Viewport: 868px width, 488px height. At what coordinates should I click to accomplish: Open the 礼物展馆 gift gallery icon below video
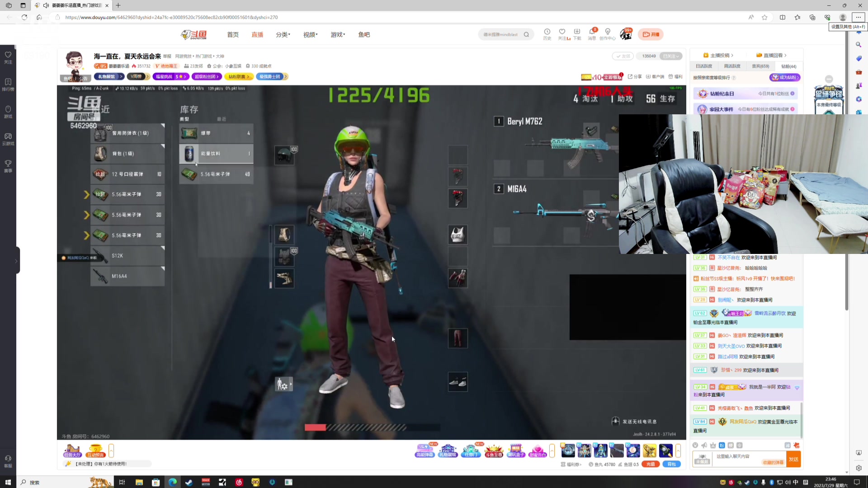tap(448, 450)
